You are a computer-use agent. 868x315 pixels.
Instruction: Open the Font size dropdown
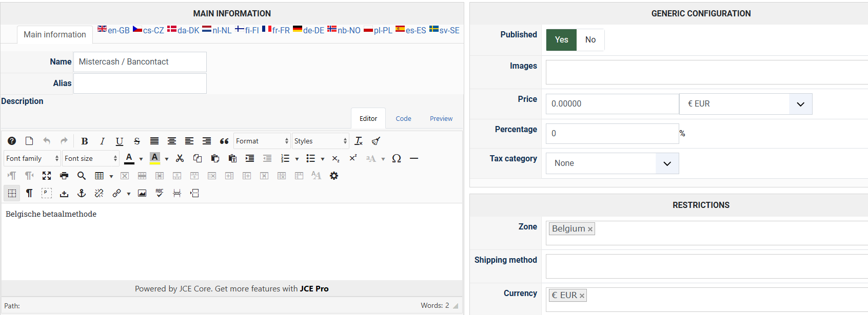(91, 158)
